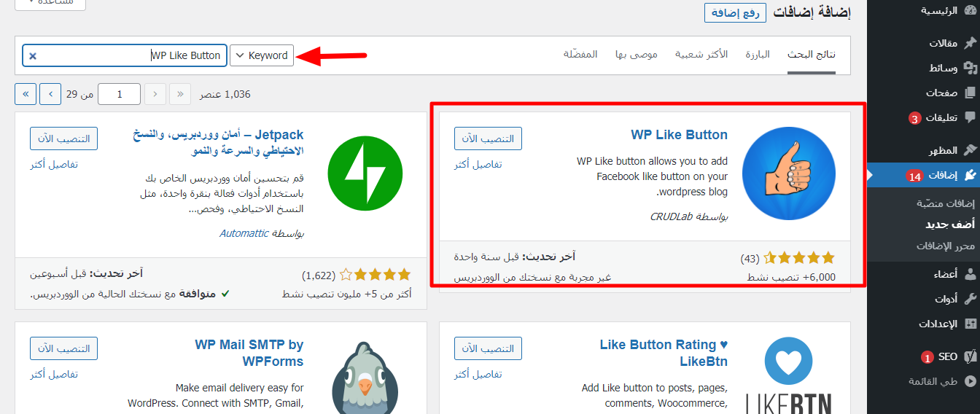
Task: Click the plugin search input field
Action: 125,55
